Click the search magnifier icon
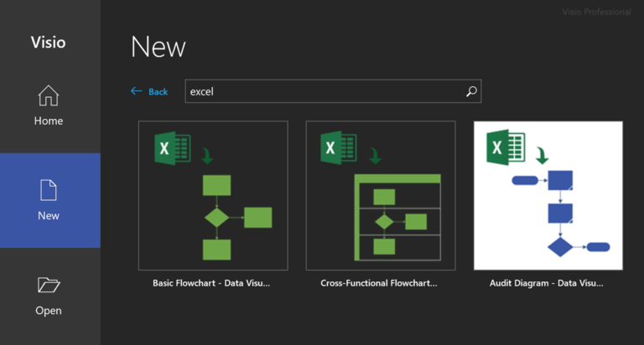644x345 pixels. (x=471, y=91)
